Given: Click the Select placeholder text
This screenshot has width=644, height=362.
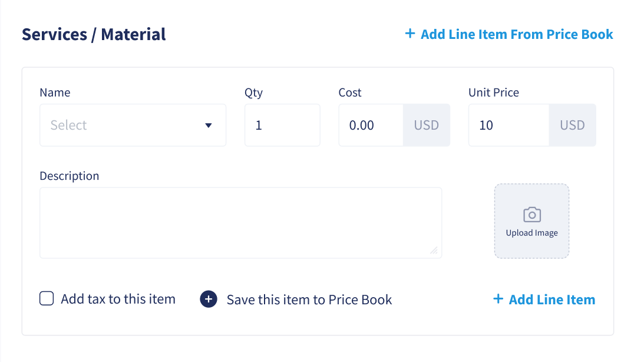Looking at the screenshot, I should click(x=68, y=125).
